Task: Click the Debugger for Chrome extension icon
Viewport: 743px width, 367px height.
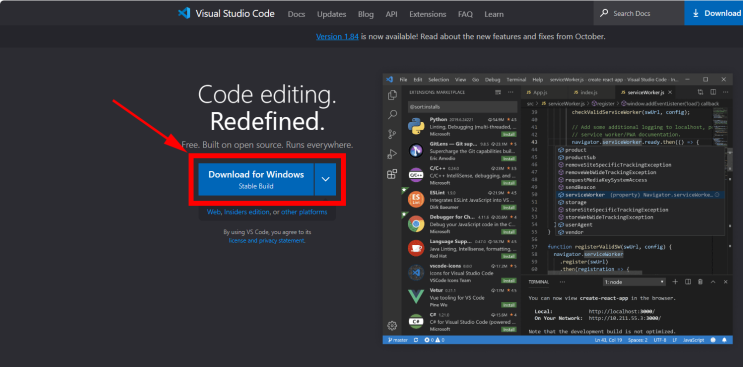Action: pos(416,224)
